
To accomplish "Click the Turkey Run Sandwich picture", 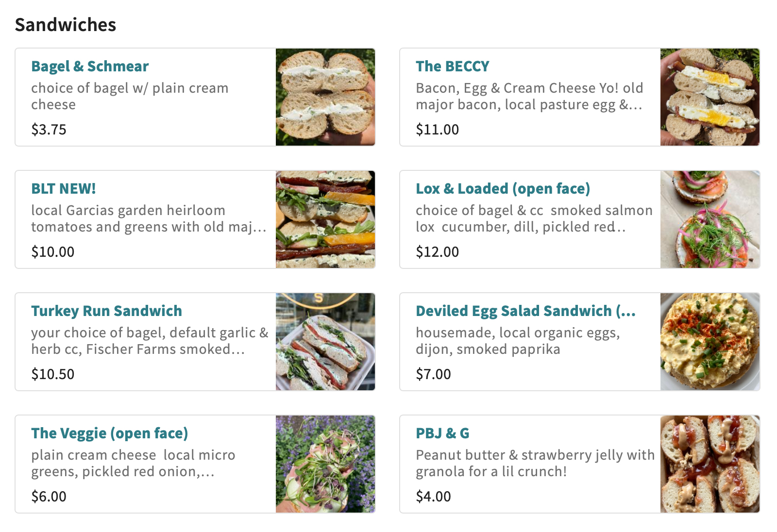I will 325,342.
